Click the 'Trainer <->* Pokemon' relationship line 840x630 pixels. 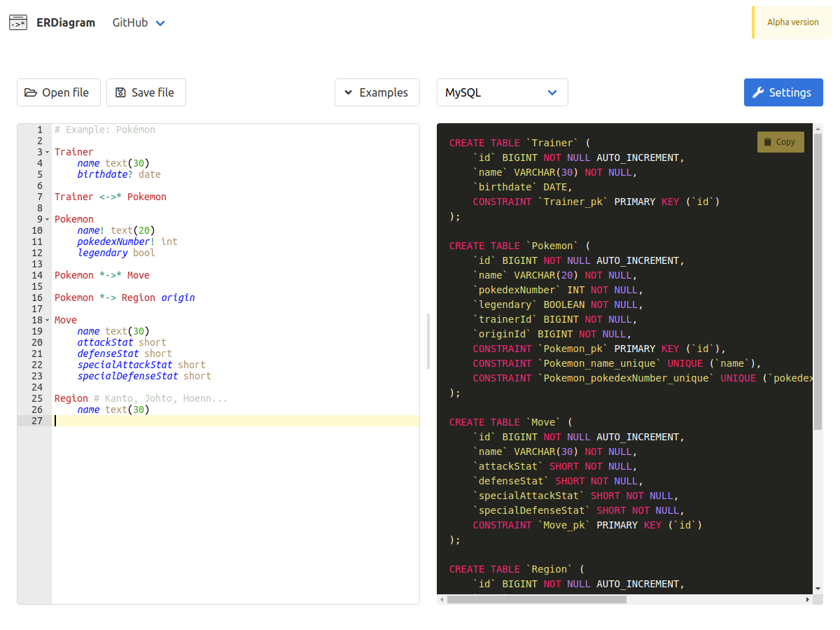click(111, 197)
